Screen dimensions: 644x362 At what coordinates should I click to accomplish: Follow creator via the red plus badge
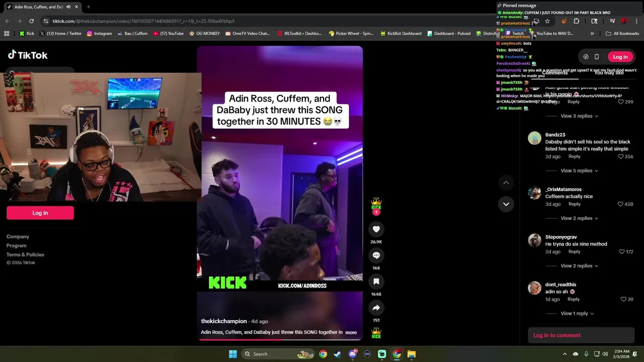[x=376, y=212]
